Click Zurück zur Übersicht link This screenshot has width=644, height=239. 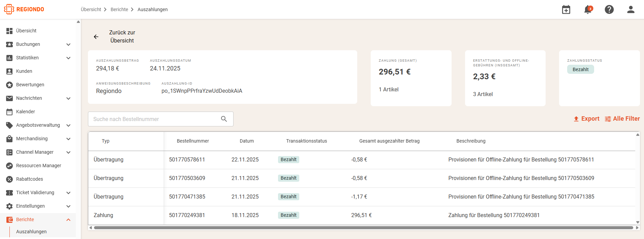click(x=122, y=36)
